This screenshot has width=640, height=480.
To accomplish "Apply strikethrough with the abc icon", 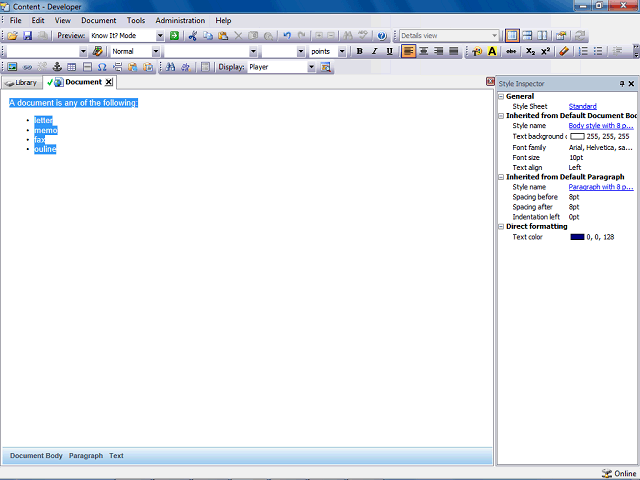I will coord(511,51).
